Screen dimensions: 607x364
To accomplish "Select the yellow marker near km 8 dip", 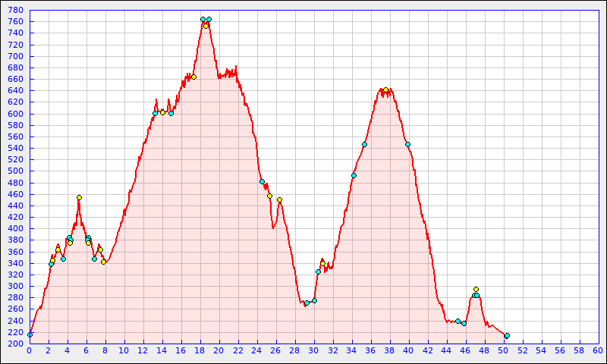I will (103, 262).
